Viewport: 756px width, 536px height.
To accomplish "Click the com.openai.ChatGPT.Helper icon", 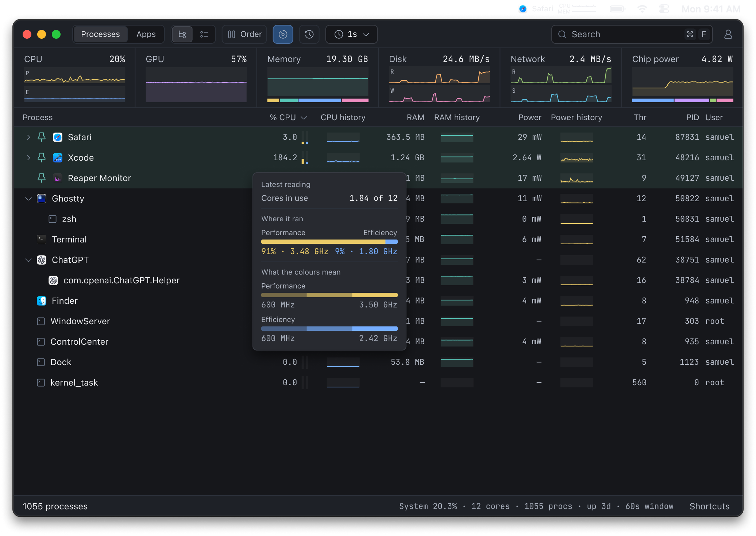I will click(x=53, y=280).
